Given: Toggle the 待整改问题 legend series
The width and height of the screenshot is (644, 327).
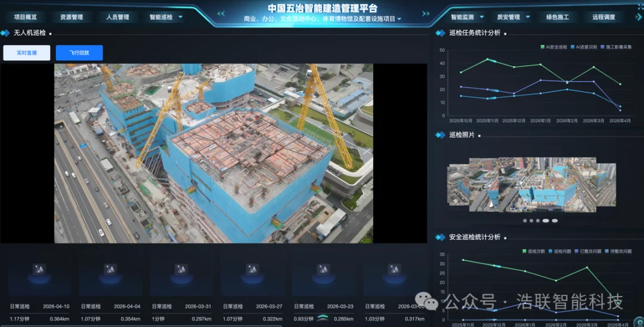Looking at the screenshot, I should pyautogui.click(x=618, y=251).
